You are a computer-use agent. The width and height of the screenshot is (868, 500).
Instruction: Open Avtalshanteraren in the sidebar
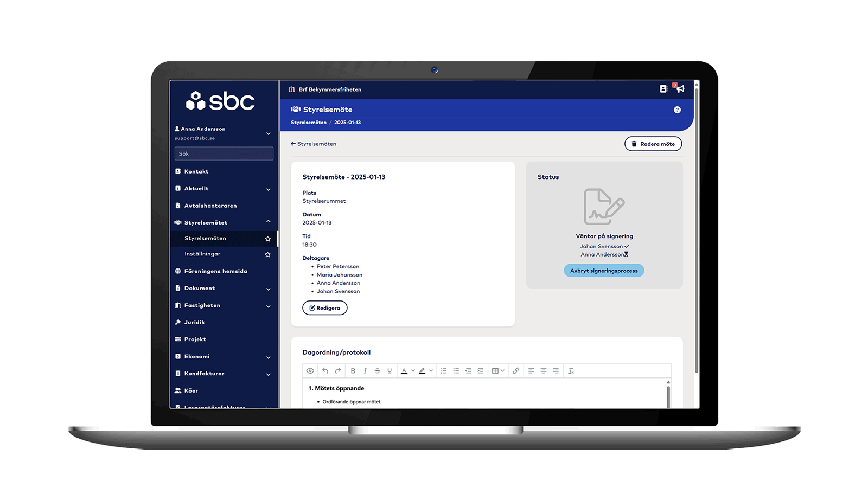210,206
